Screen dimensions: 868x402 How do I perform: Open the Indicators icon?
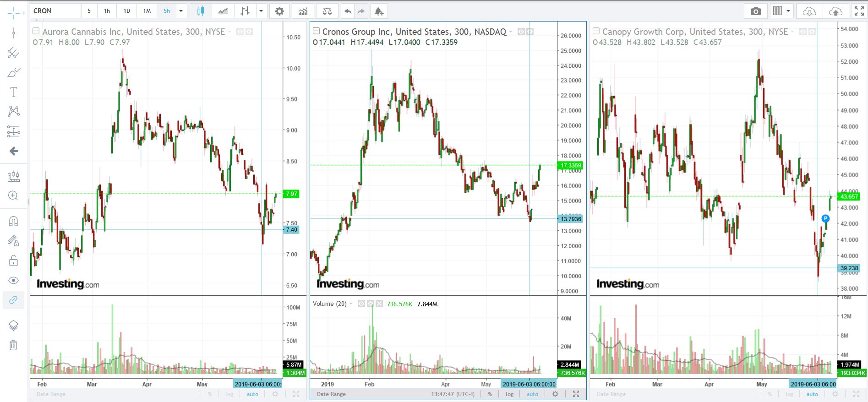click(303, 11)
